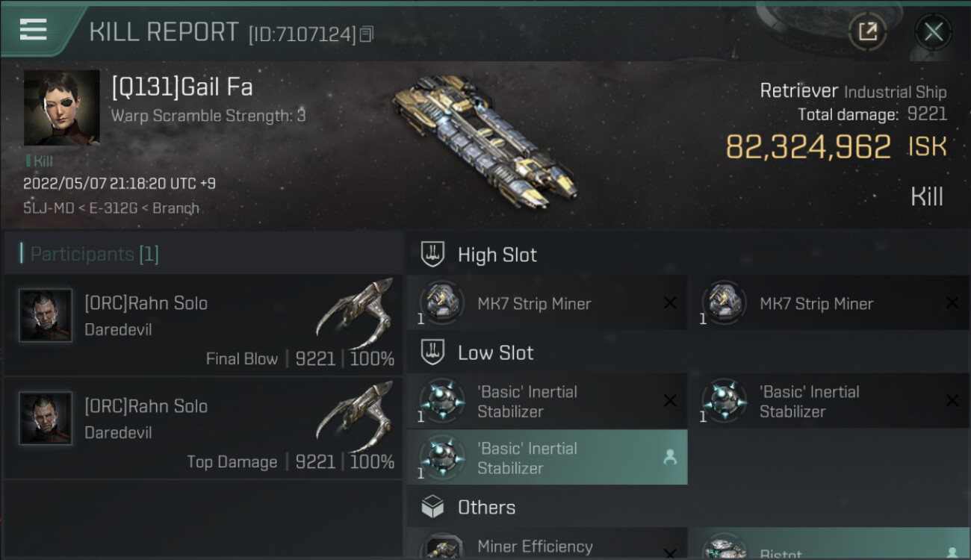Click the [Q131]Gail Fa name
The image size is (971, 560).
click(182, 87)
